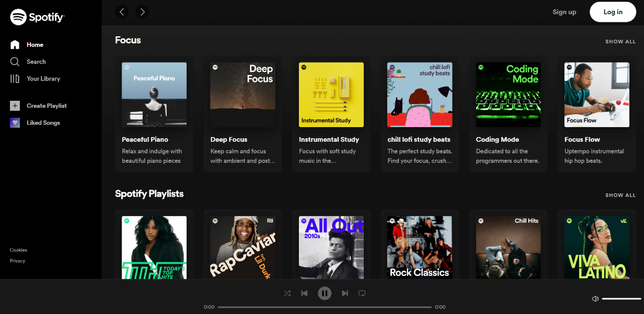Select Create Playlist label
644x314 pixels.
pyautogui.click(x=46, y=106)
